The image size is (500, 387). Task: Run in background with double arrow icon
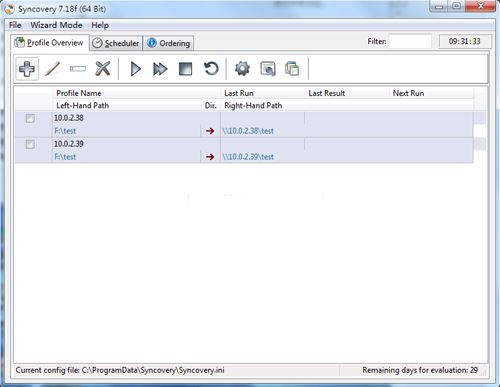tap(160, 69)
